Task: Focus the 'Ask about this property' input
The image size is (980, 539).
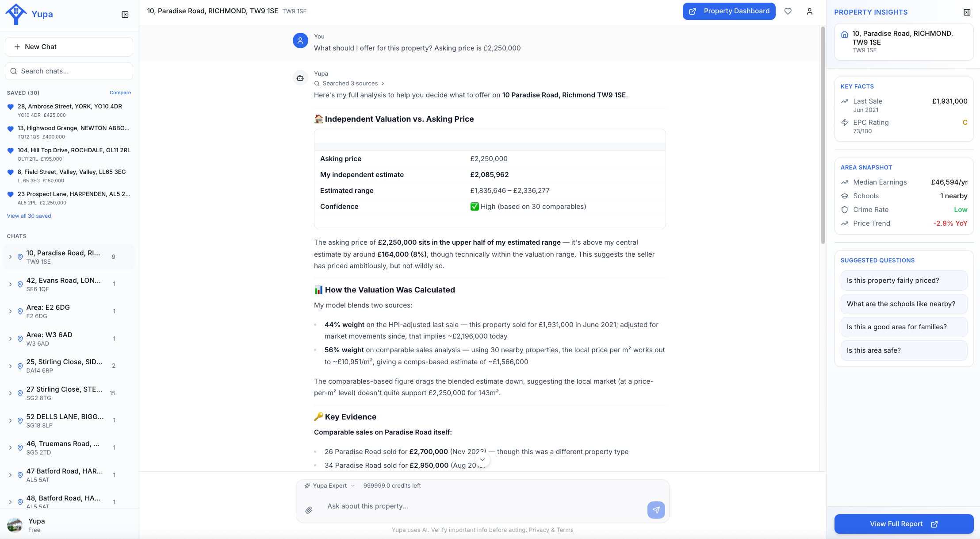Action: 482,506
